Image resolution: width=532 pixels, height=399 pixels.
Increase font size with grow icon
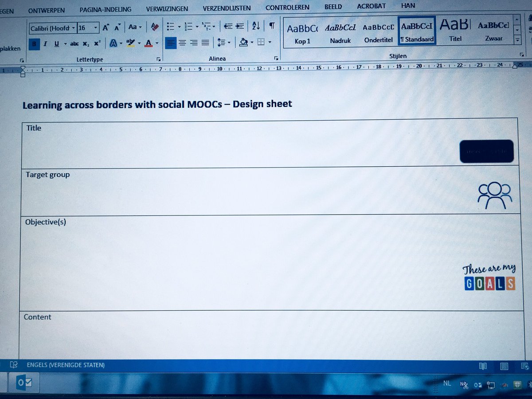[106, 27]
